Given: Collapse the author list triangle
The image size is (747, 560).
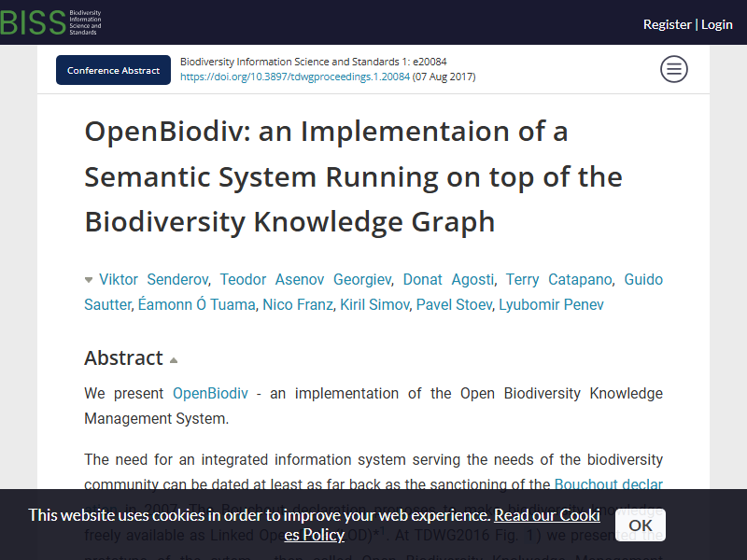Looking at the screenshot, I should pos(89,280).
